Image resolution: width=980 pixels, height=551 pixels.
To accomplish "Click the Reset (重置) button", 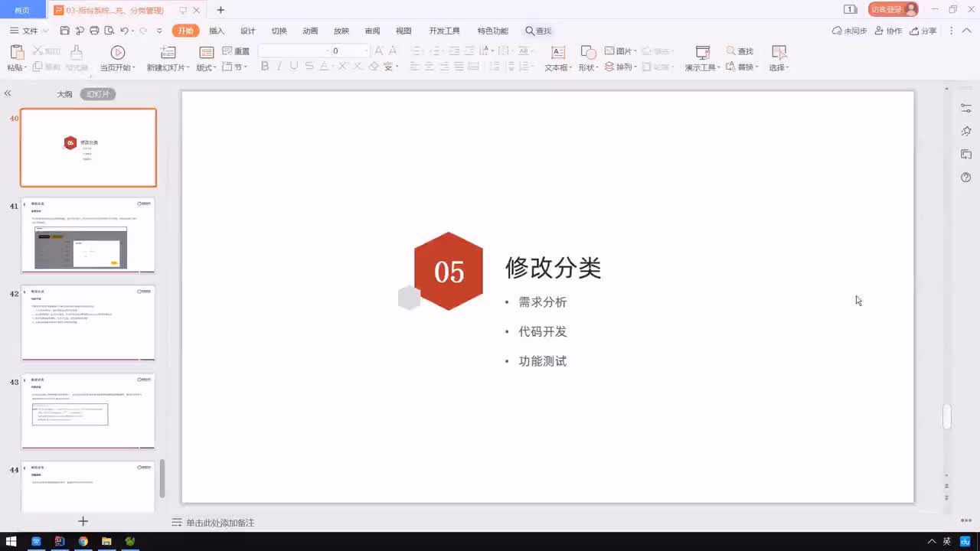I will coord(236,51).
